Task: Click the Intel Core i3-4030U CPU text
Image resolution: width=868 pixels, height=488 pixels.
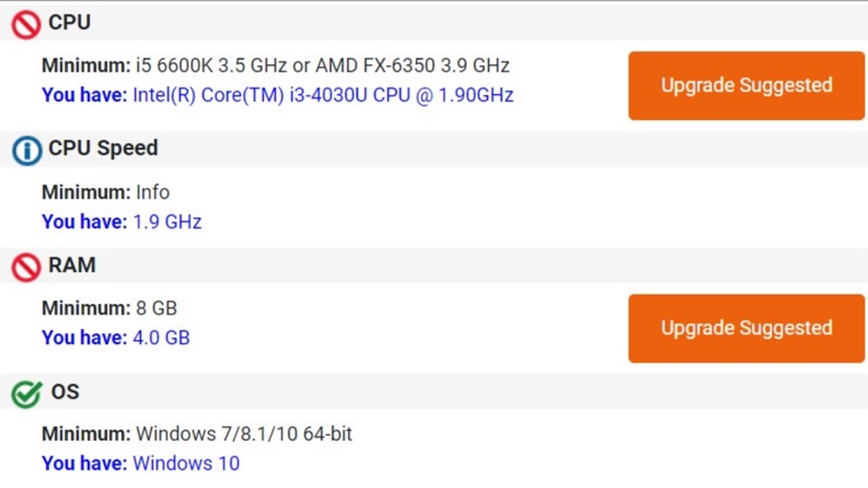Action: coord(324,95)
